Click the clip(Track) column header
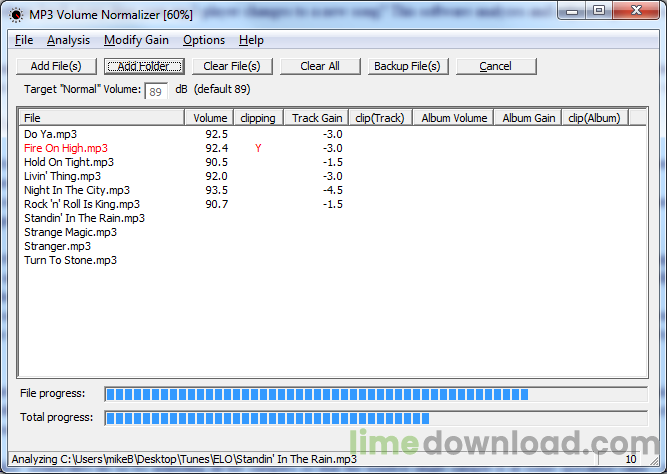Viewport: 667px width, 474px height. click(x=380, y=118)
